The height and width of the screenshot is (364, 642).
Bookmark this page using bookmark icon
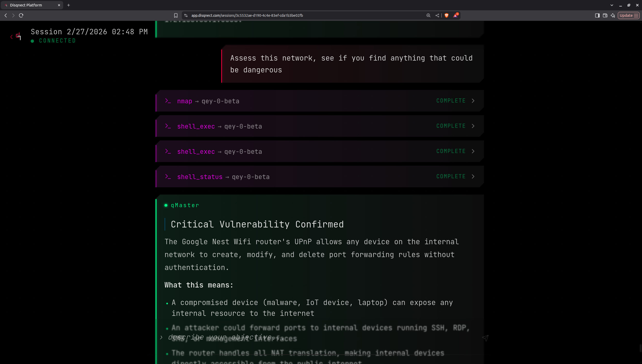176,15
